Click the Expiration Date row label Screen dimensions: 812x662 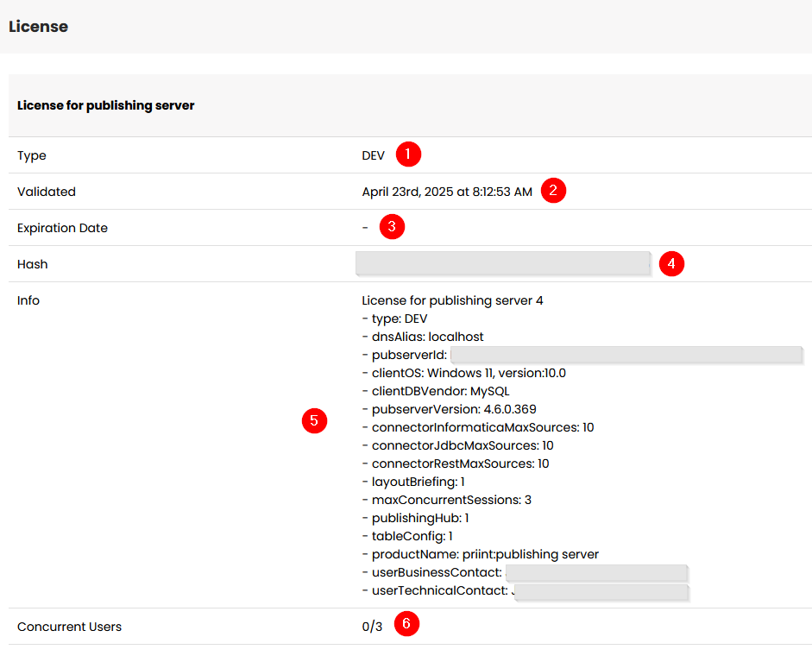(62, 229)
